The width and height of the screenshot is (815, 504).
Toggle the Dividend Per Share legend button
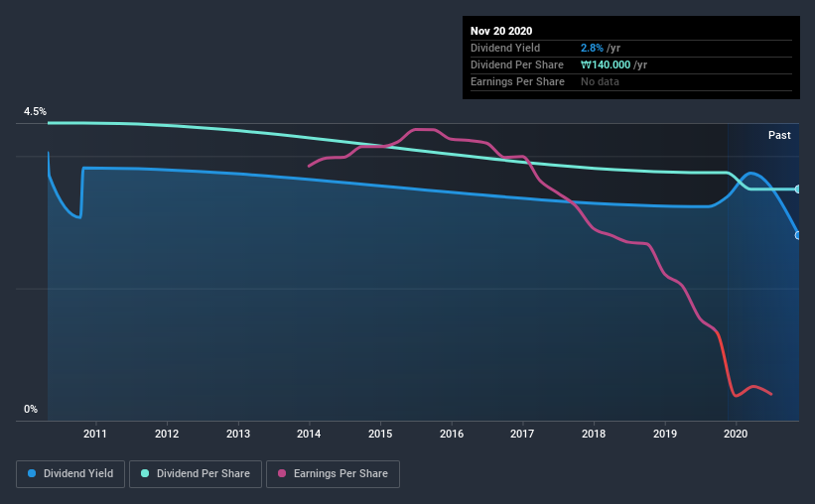click(x=196, y=474)
